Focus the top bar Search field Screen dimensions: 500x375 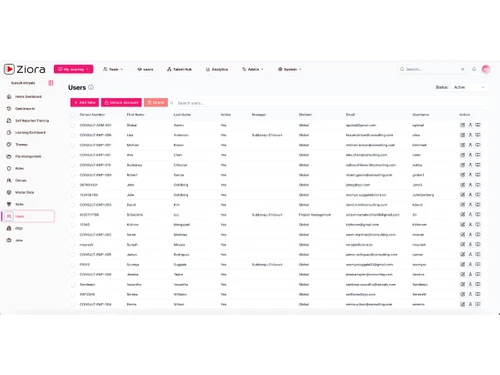432,69
